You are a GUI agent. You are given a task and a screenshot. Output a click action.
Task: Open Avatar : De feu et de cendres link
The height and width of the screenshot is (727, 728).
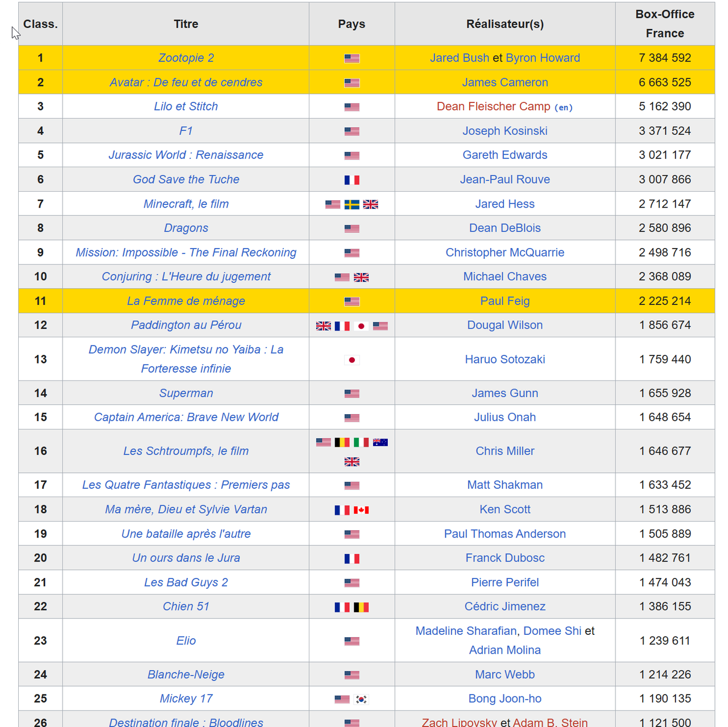tap(186, 82)
